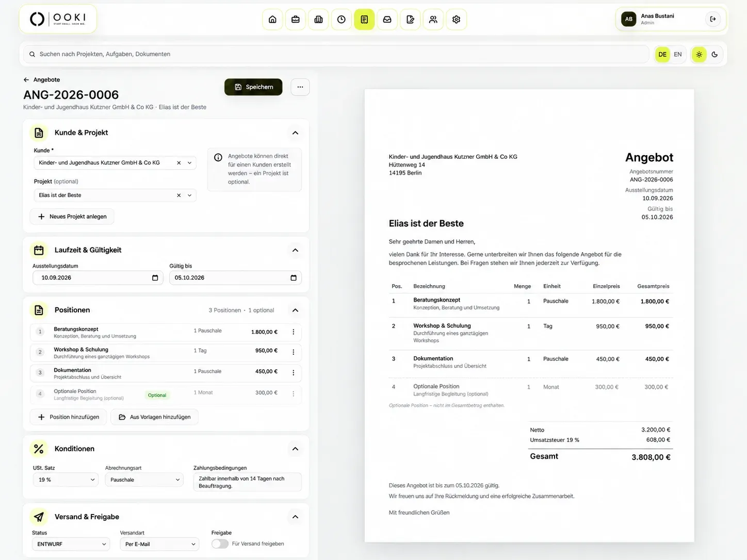Open the building customers icon

[318, 20]
